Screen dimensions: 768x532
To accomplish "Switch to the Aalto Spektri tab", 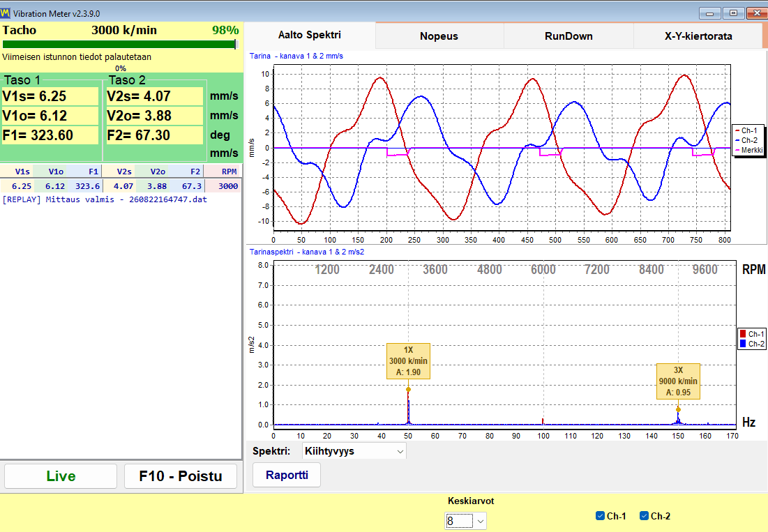I will pyautogui.click(x=310, y=36).
